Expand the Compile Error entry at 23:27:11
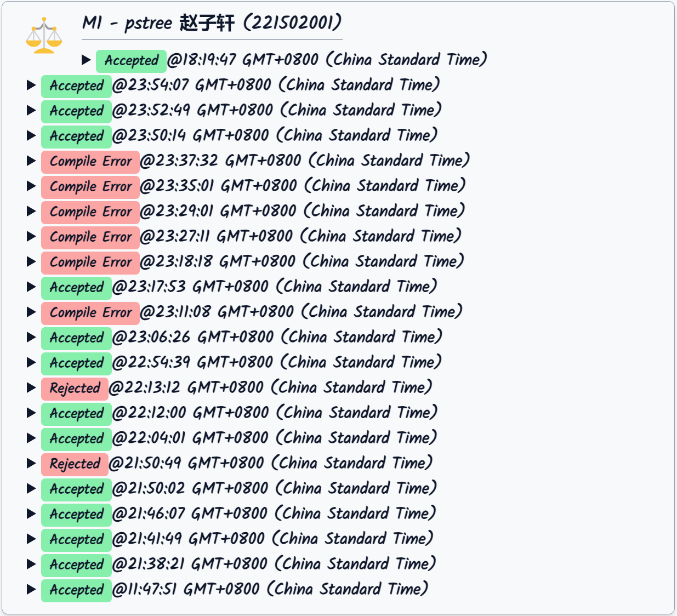Viewport: 677px width, 616px height. [x=31, y=236]
